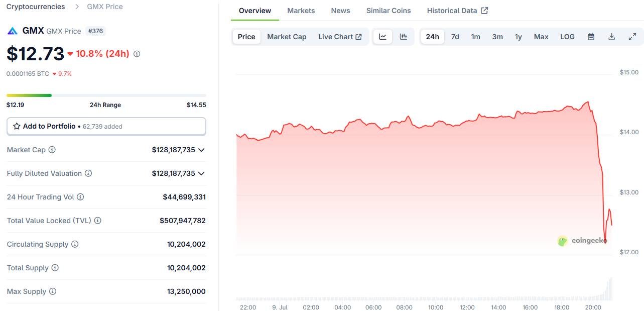Open the Markets tab
The image size is (644, 311).
[301, 11]
